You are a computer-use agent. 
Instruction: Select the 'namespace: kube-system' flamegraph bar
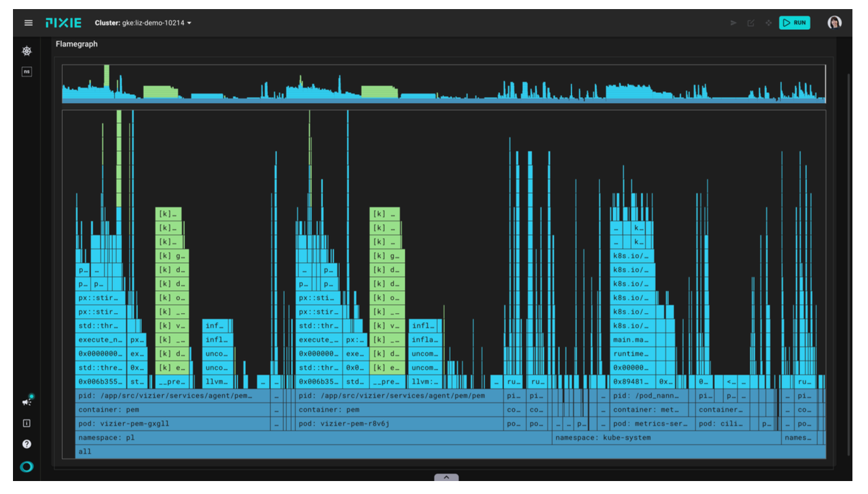click(667, 438)
